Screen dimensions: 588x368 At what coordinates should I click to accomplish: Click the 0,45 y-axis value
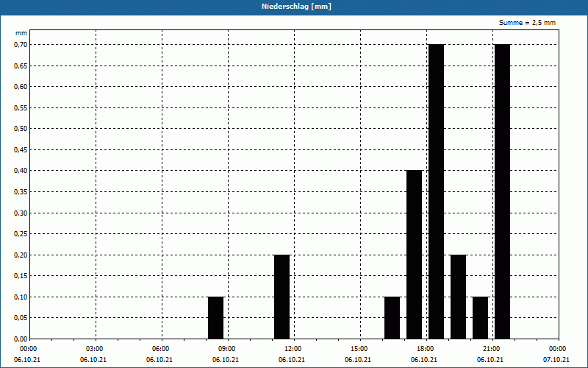tap(21, 150)
